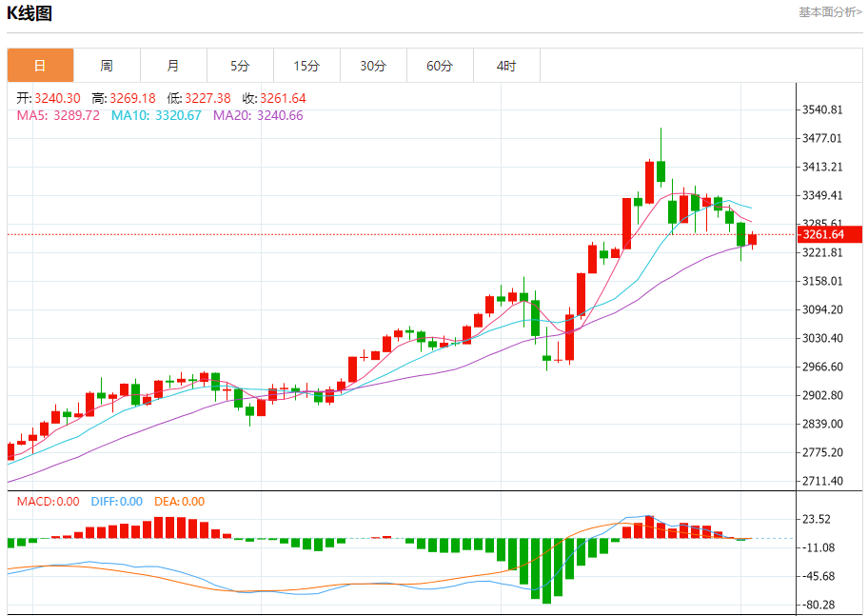Screen dimensions: 868x616
Task: Click the K线图 panel title
Action: point(30,13)
